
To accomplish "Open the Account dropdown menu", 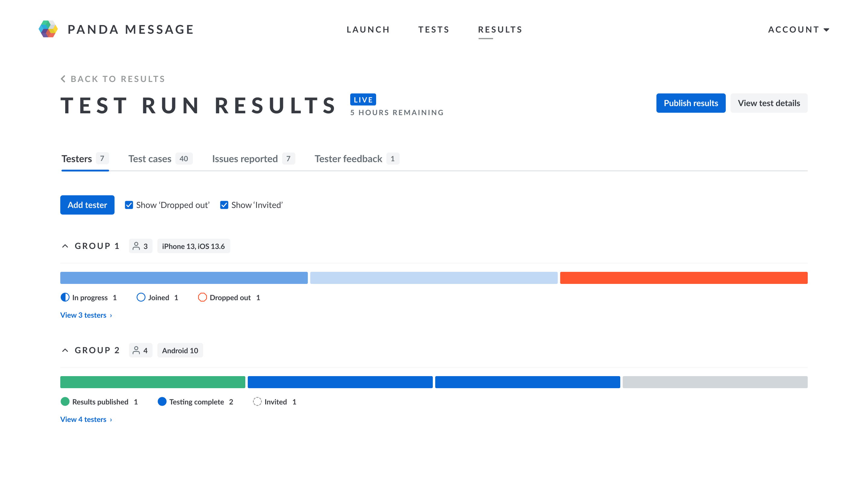I will (x=798, y=30).
